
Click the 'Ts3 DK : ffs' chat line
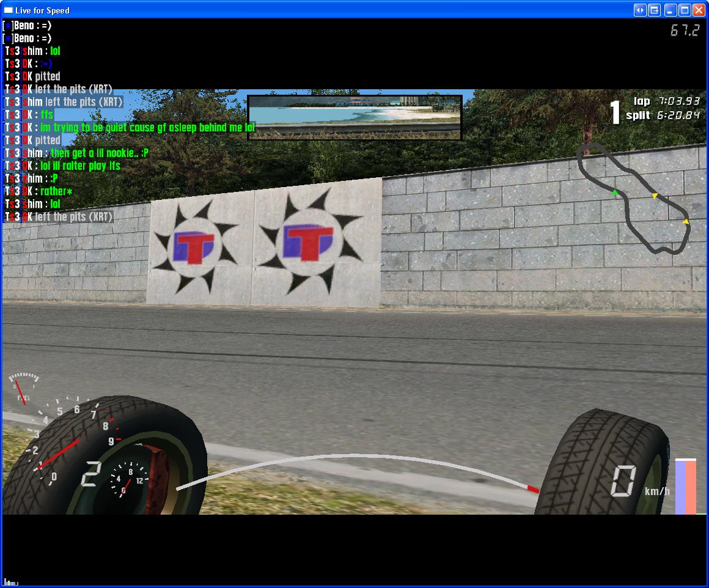pos(29,114)
